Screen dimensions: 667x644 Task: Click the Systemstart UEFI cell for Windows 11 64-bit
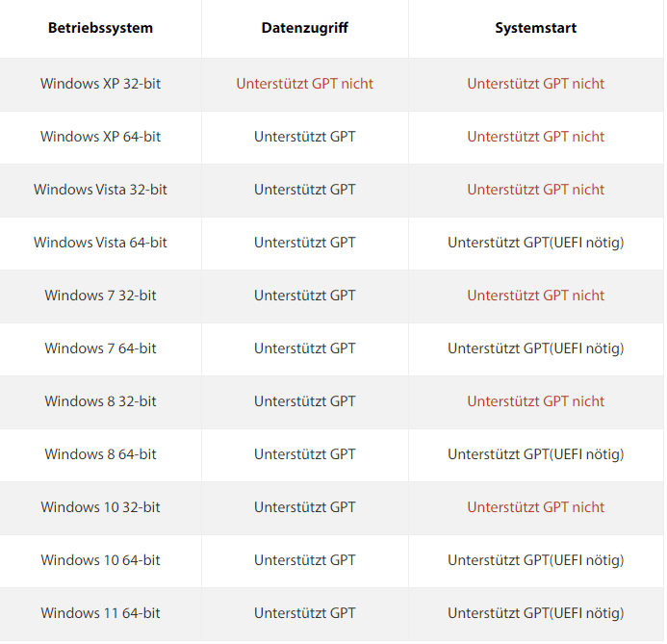tap(535, 613)
